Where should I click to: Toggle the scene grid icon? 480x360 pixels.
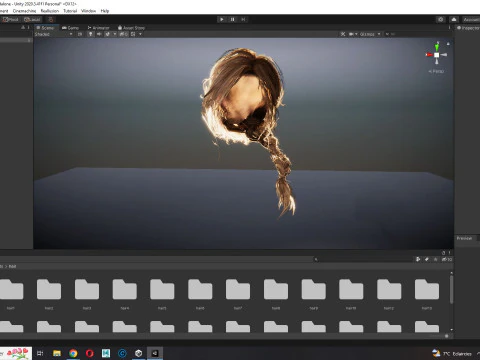point(133,34)
